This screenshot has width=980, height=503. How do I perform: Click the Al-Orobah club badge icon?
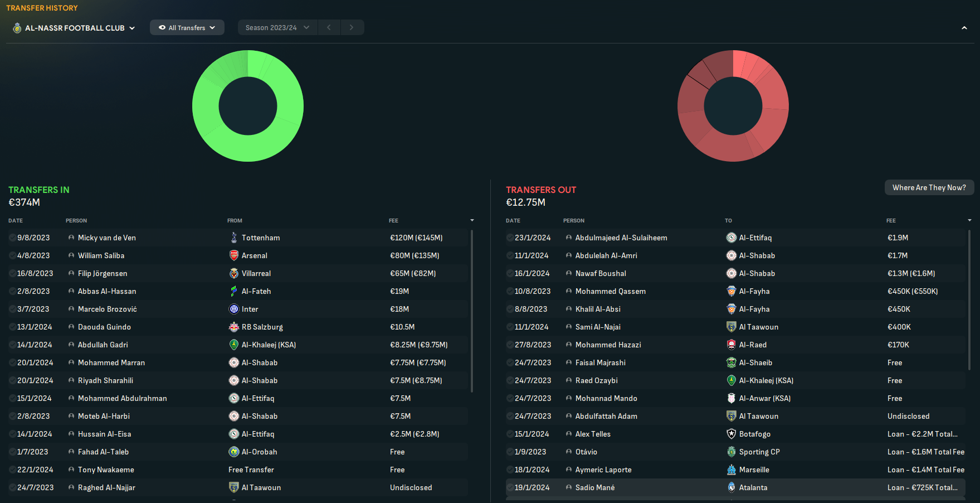234,452
